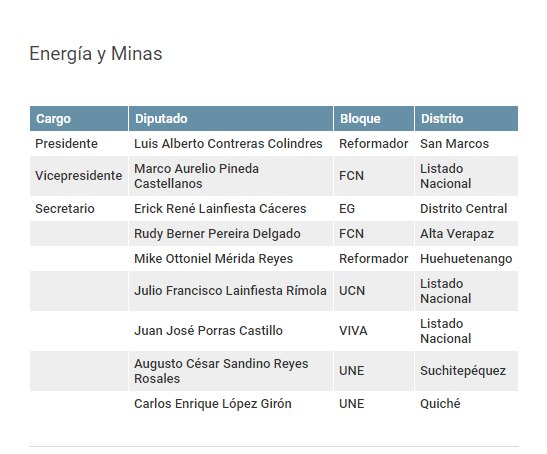Select the Vicepresidente cargo cell
The image size is (547, 454).
point(79,176)
